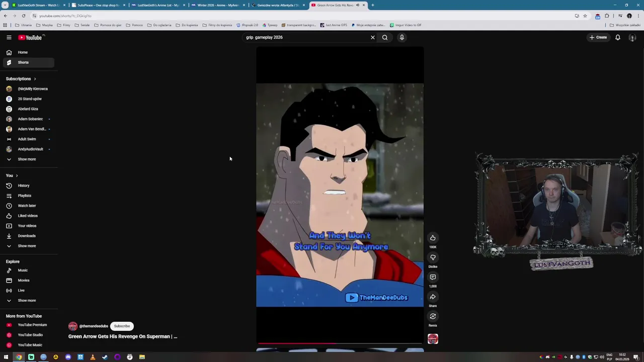
Task: Open the comments showing 1,008
Action: 433,277
